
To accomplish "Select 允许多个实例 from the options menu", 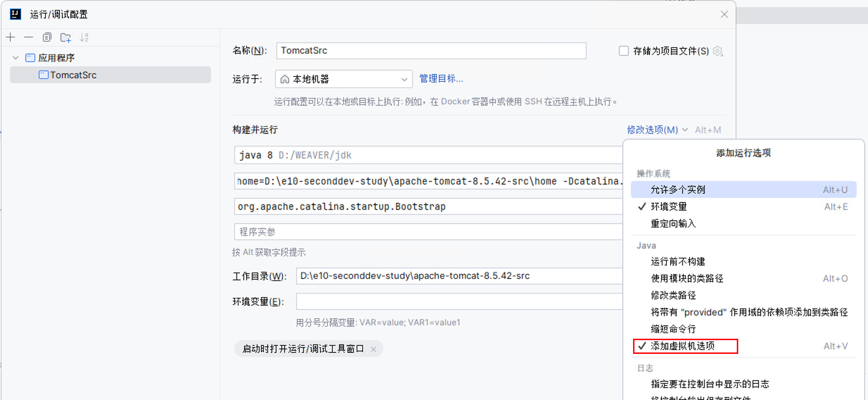I will point(678,190).
